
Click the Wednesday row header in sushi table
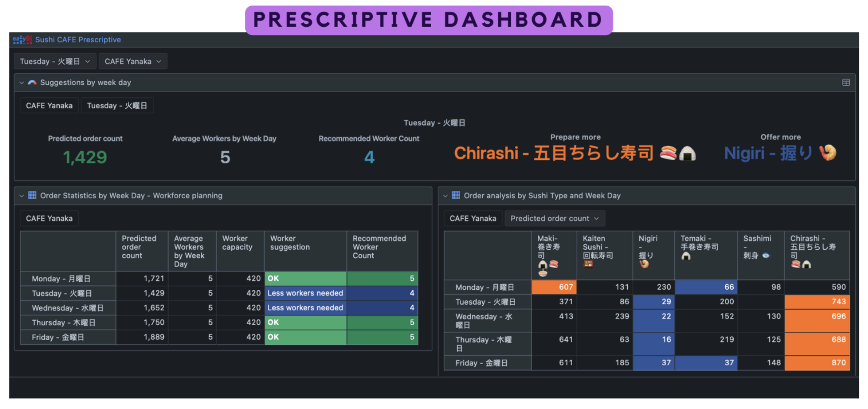488,320
